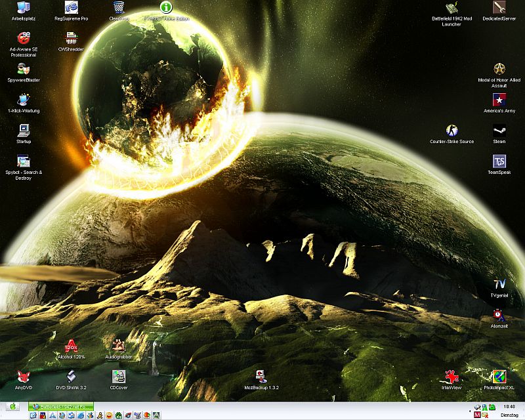The image size is (525, 420).
Task: Open the Counter-Strike Source desktop icon
Action: coord(451,131)
